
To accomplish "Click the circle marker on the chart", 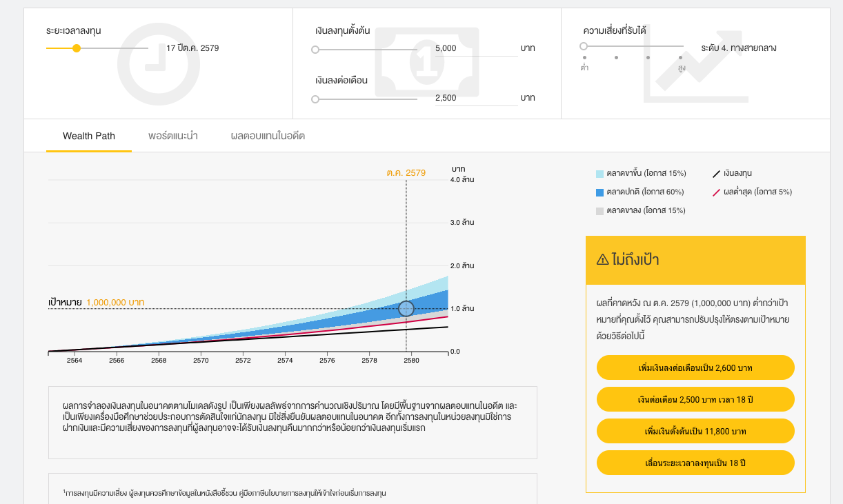I will click(x=406, y=309).
